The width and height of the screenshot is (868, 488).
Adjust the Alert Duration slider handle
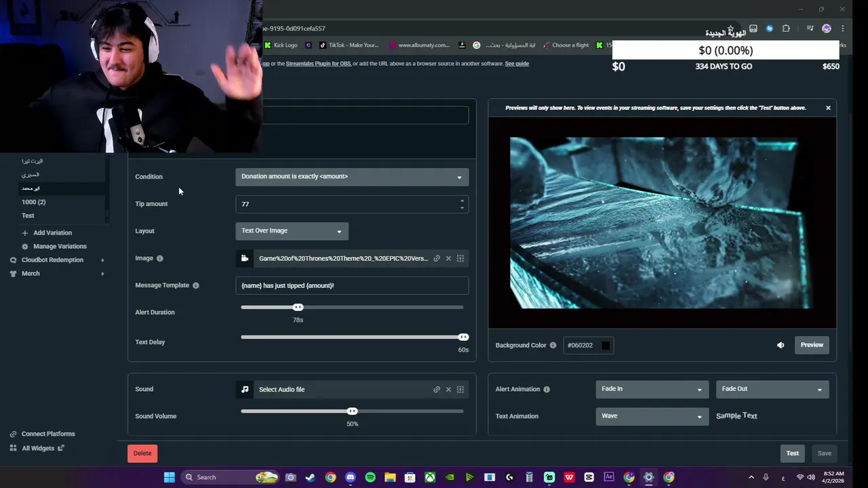[x=298, y=307]
